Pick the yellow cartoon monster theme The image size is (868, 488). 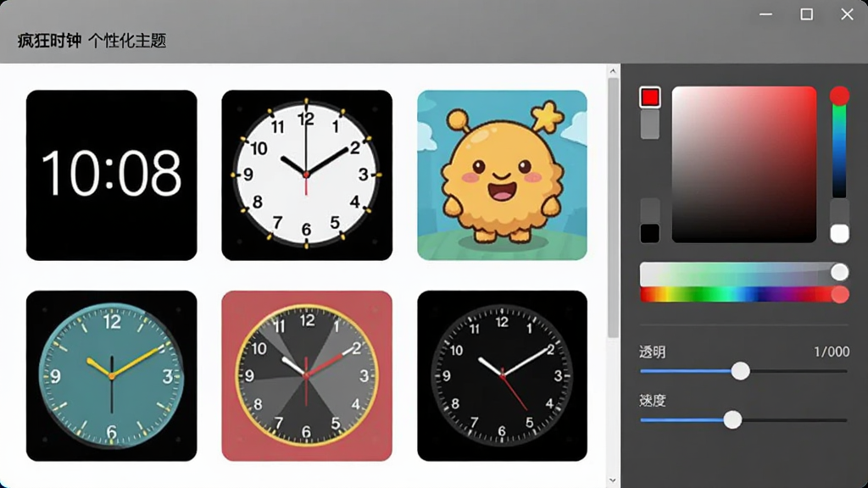point(502,175)
